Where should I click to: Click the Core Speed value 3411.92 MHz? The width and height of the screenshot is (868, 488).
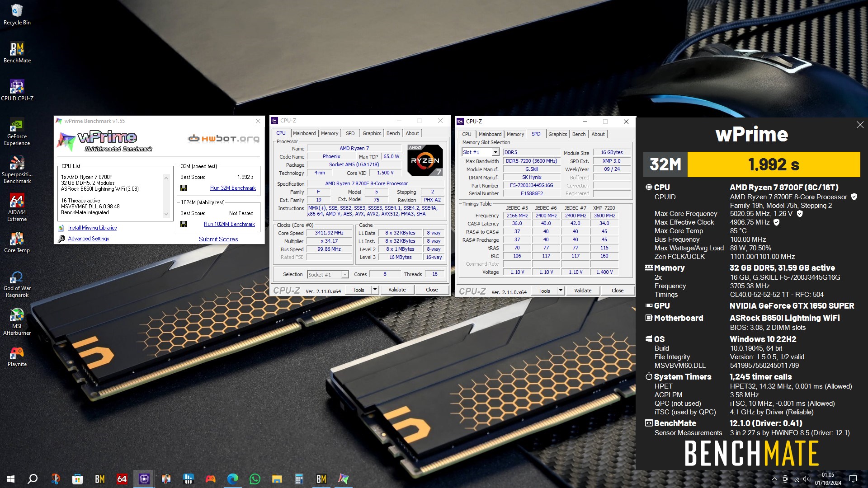[x=329, y=233]
